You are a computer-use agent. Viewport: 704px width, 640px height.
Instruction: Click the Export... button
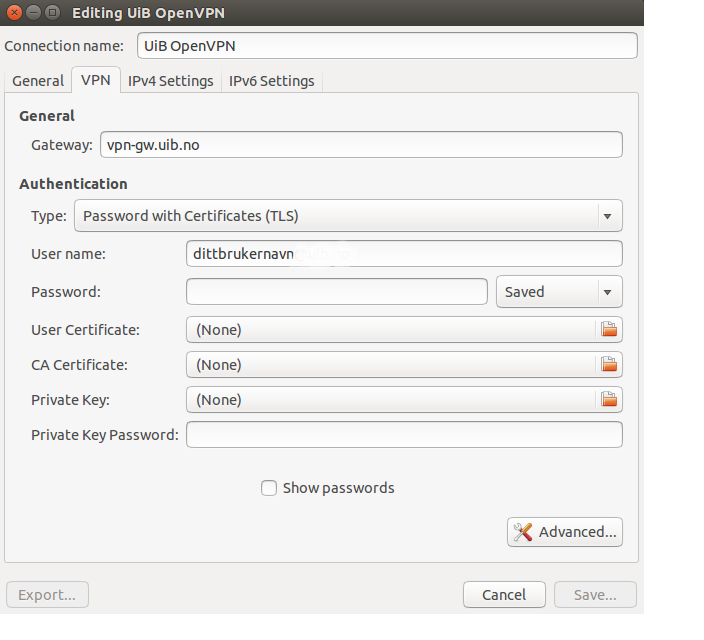[x=47, y=595]
